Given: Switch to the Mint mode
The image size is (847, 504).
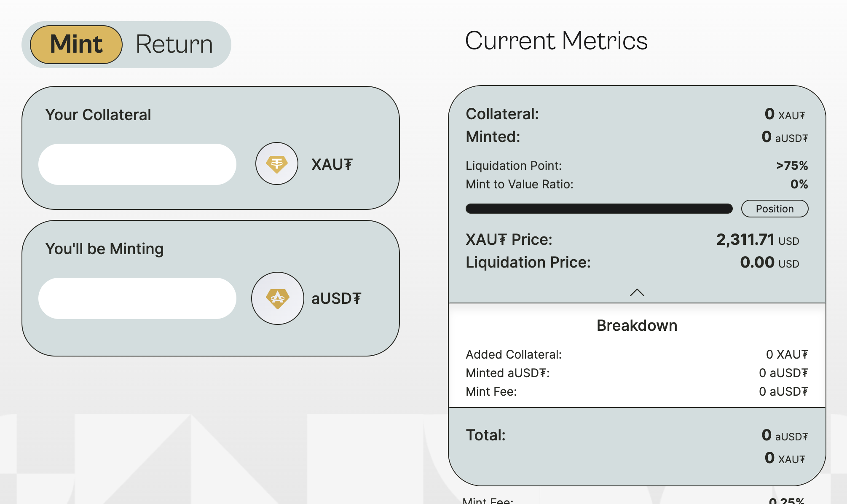Looking at the screenshot, I should click(76, 44).
